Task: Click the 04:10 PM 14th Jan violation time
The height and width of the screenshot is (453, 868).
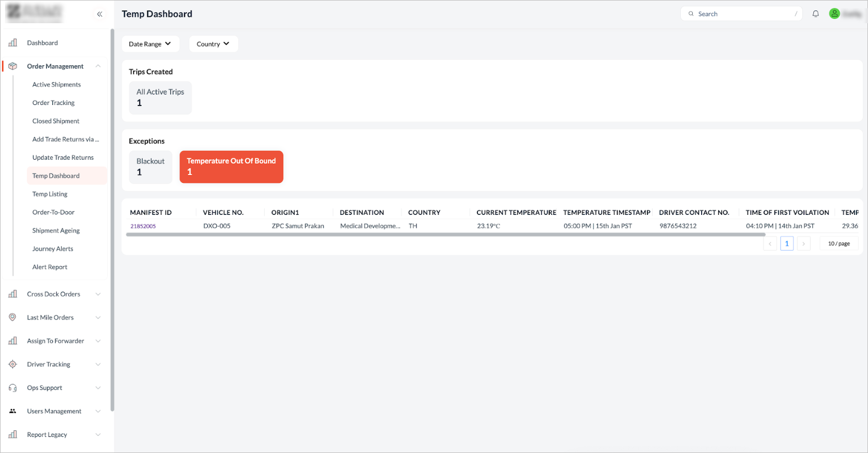Action: click(x=780, y=226)
